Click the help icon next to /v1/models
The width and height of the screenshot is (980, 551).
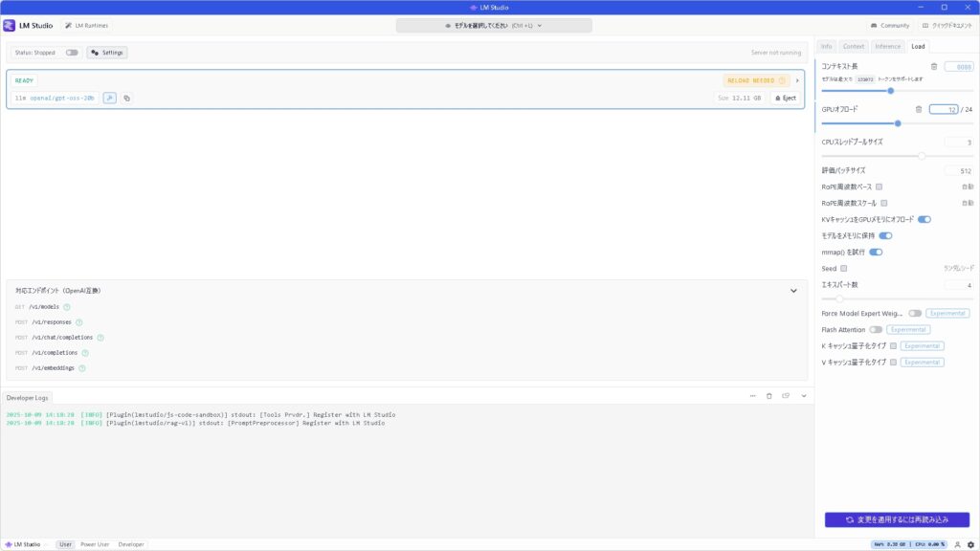[67, 307]
